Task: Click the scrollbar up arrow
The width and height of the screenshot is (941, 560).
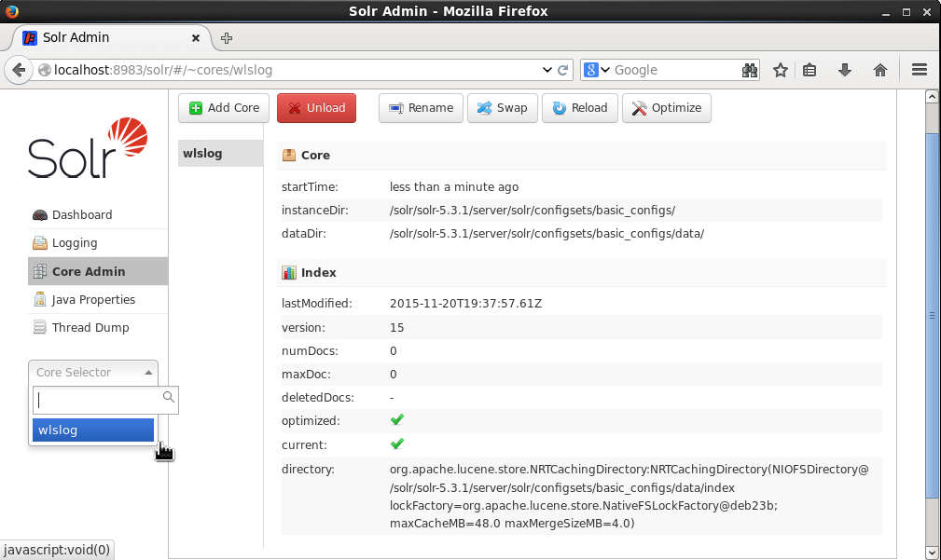Action: click(932, 96)
